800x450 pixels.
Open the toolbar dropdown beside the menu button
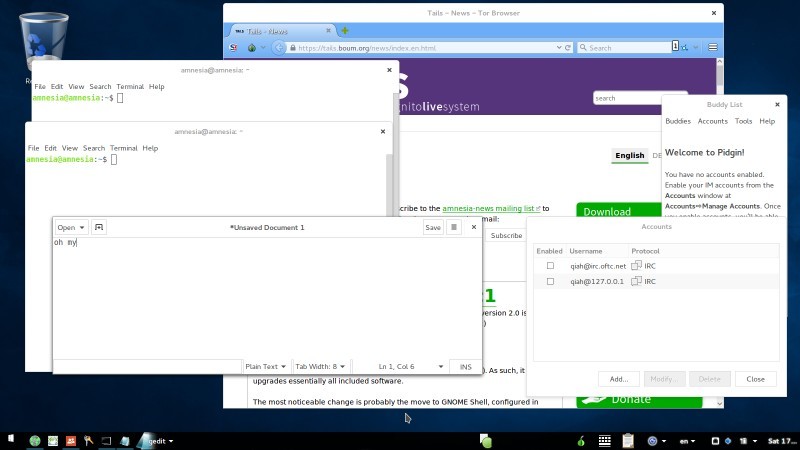pos(696,47)
